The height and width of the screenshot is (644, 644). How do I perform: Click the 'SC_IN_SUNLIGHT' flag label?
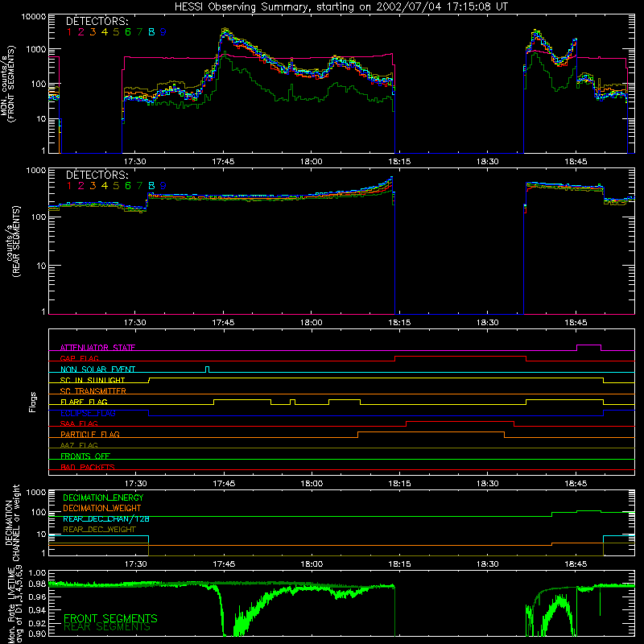coord(93,380)
